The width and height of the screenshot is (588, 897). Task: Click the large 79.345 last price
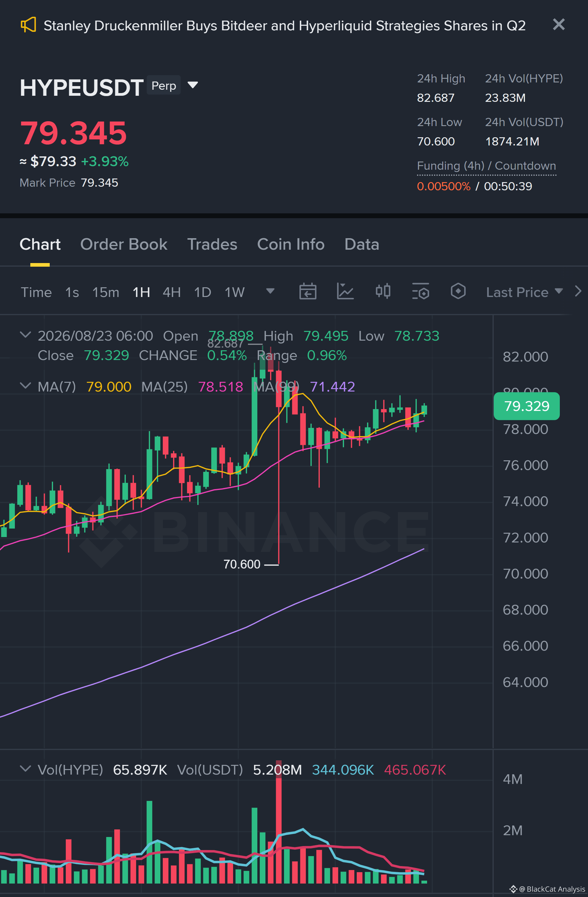(x=73, y=133)
